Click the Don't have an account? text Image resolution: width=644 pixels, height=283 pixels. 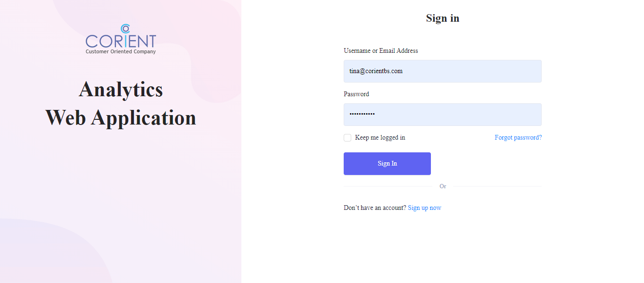(375, 208)
